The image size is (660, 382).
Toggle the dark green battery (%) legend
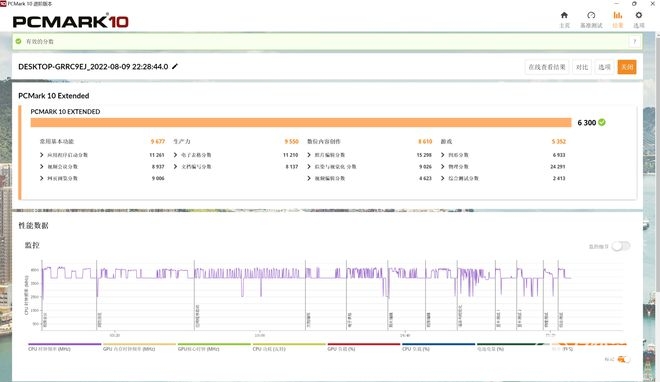[x=513, y=347]
